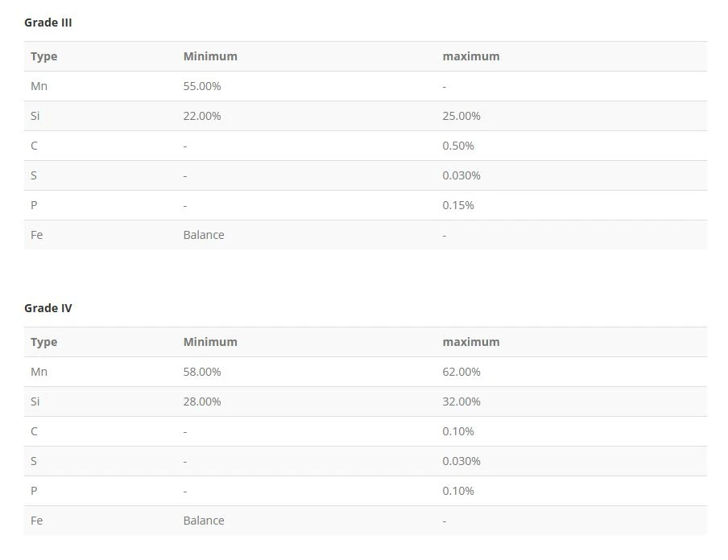Click the 0.15% phosphorus maximum value
The image size is (728, 560).
458,205
